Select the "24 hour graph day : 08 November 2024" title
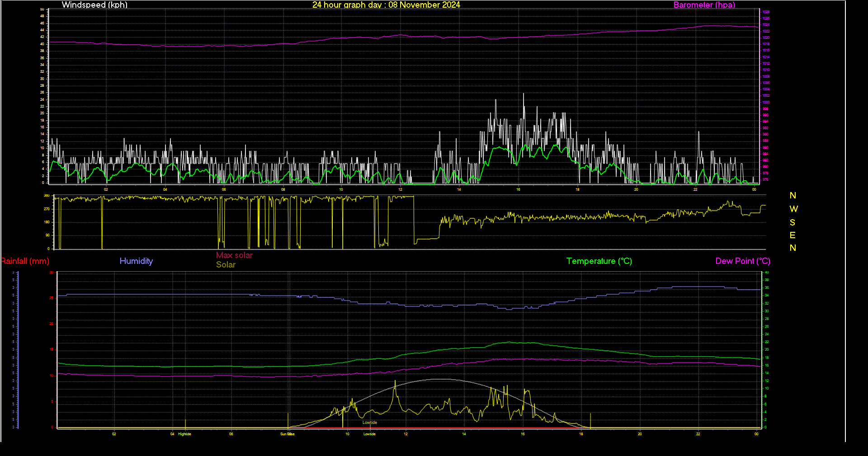Image resolution: width=868 pixels, height=456 pixels. coord(386,5)
